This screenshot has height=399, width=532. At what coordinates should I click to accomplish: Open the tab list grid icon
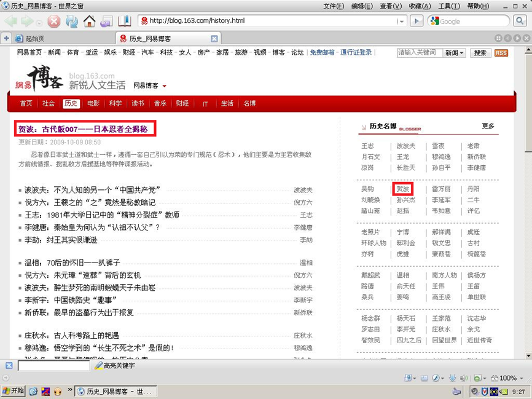(498, 38)
